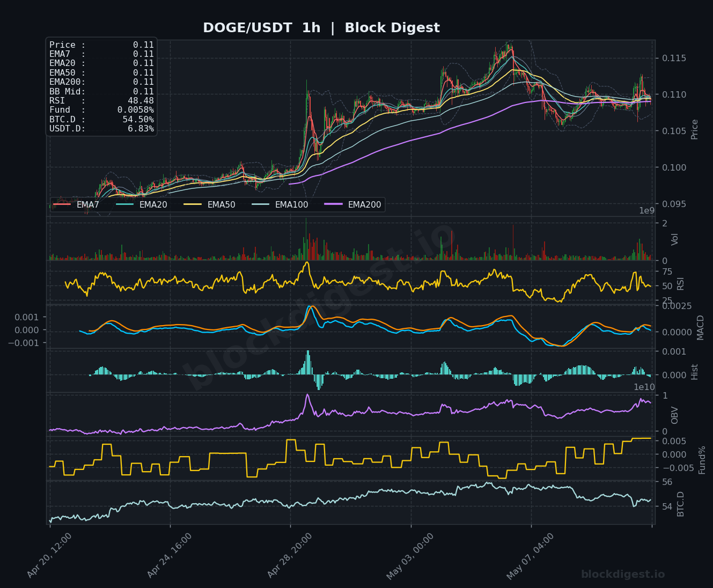Select the EMA200 legend entry

point(352,204)
